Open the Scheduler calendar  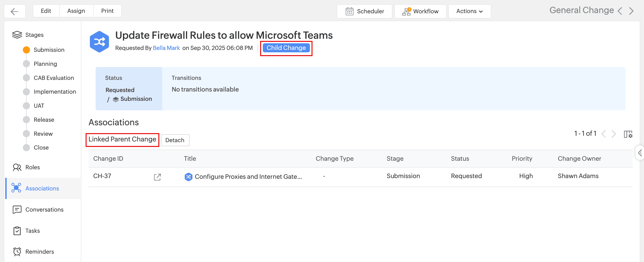click(x=364, y=11)
